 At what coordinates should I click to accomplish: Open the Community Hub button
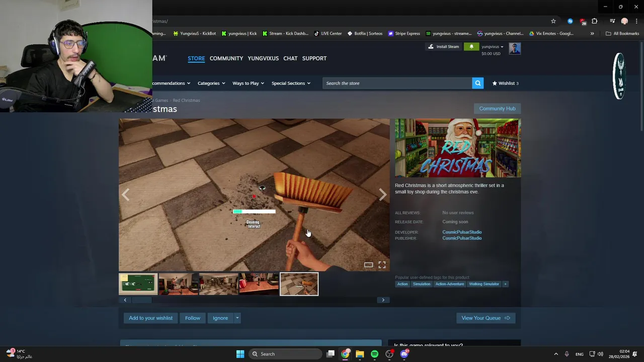[x=497, y=109]
